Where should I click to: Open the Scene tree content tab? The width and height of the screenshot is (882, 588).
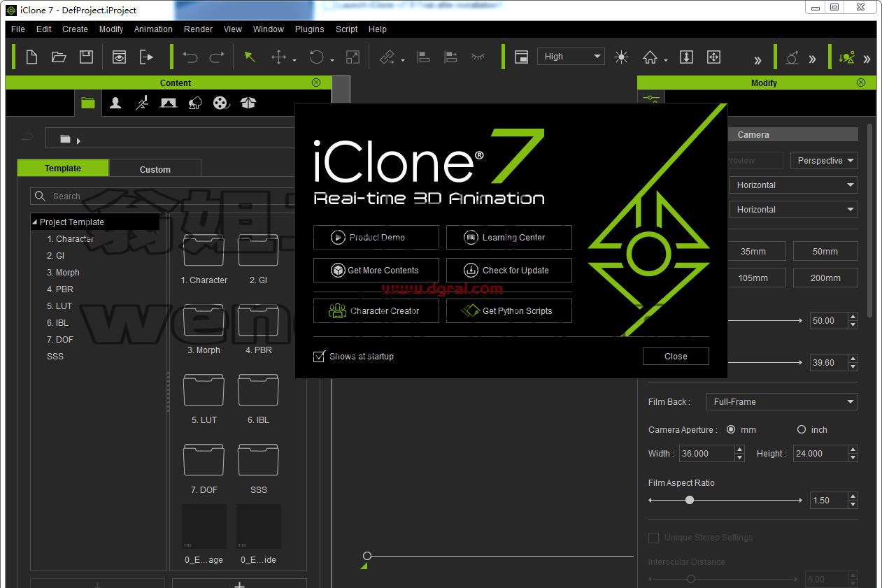[x=195, y=103]
